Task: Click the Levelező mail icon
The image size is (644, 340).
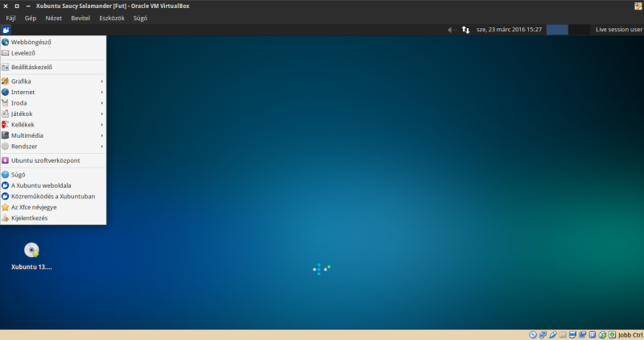Action: [x=5, y=53]
